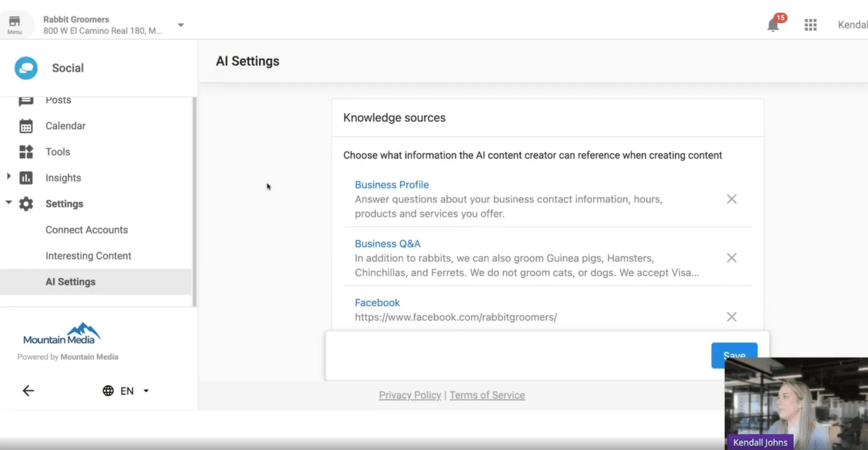Click the sidebar vertical scrollbar
The height and width of the screenshot is (450, 868).
194,201
